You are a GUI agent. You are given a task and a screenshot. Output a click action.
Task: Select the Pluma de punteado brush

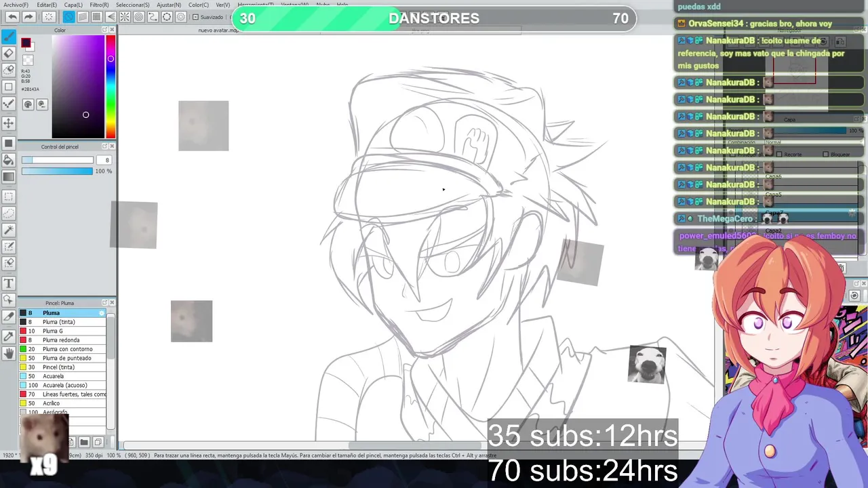click(62, 358)
